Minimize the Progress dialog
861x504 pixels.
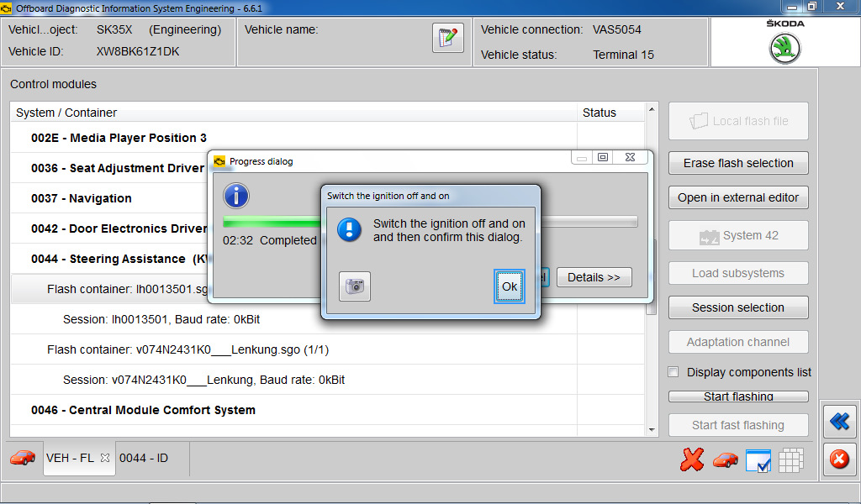click(582, 158)
